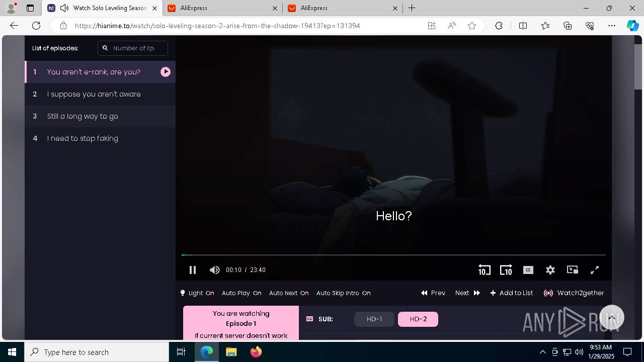Viewport: 644px width, 362px height.
Task: Select the HD-1 sub server
Action: click(374, 319)
